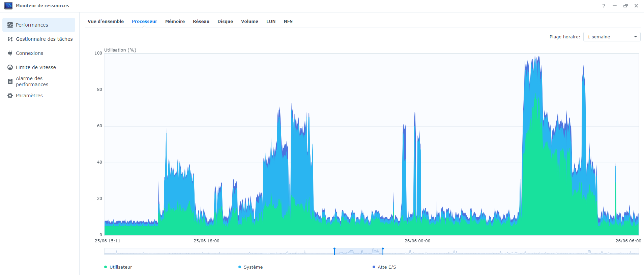This screenshot has width=644, height=275.
Task: Switch to the Mémoire tab
Action: [x=175, y=21]
